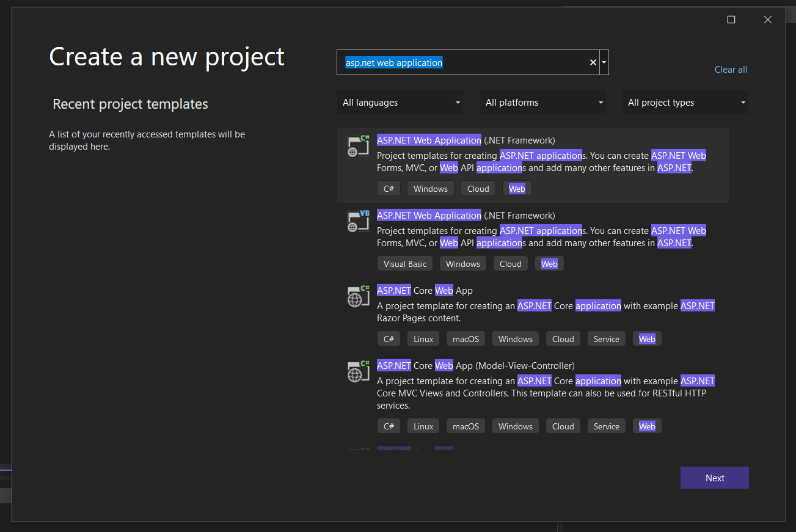Click the Visual Basic tag

[x=405, y=264]
